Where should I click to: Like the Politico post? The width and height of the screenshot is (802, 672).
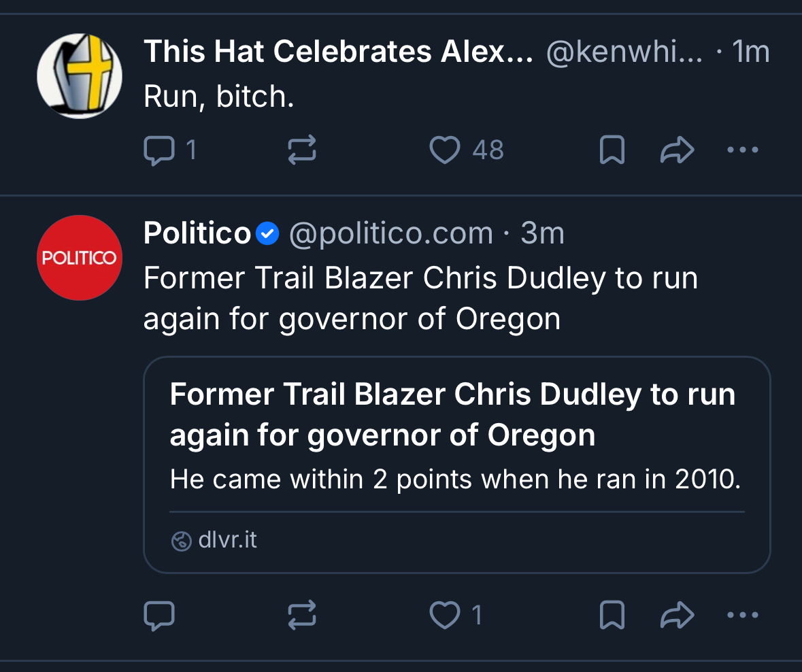pos(445,616)
